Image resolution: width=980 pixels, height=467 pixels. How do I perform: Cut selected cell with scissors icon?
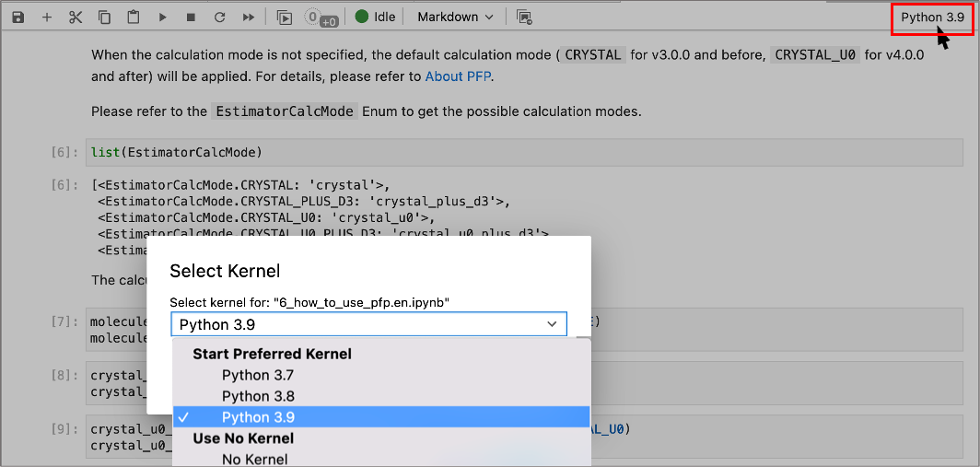coord(76,17)
